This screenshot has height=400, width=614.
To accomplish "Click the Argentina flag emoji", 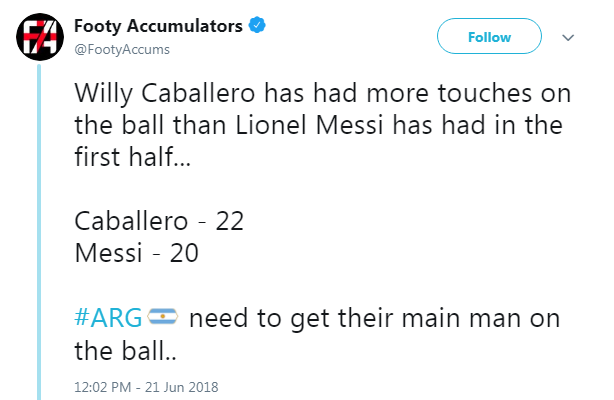I will coord(162,319).
